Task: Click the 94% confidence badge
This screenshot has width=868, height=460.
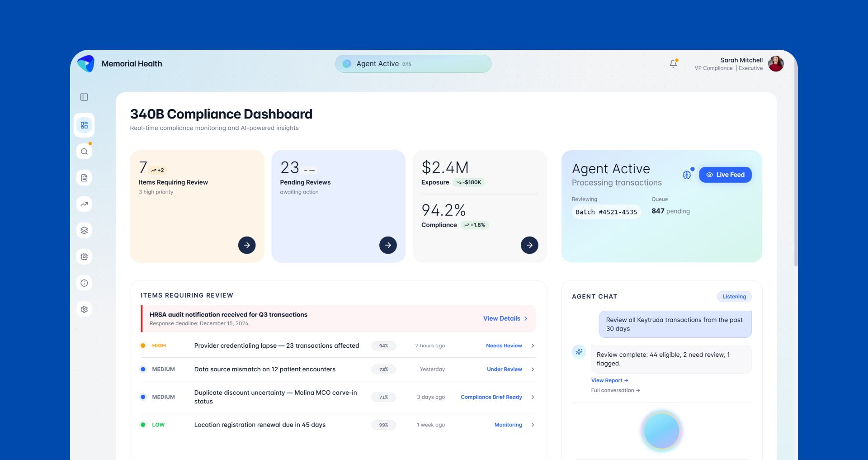Action: 384,346
